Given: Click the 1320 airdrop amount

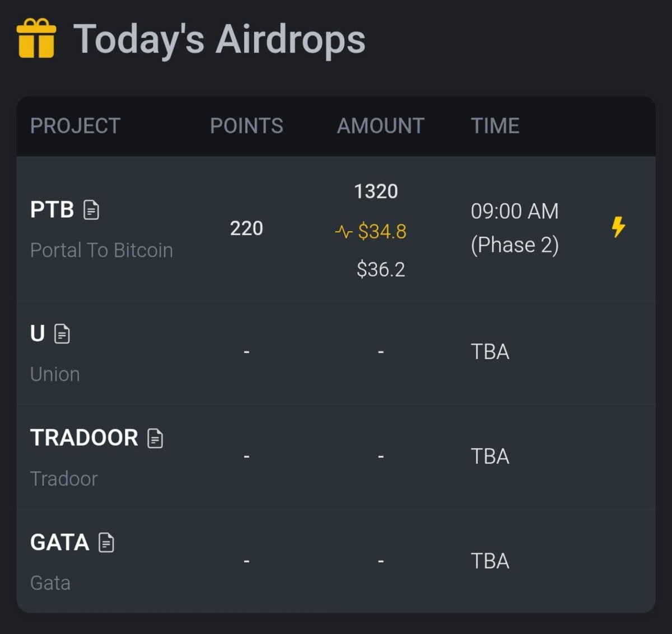Looking at the screenshot, I should pyautogui.click(x=376, y=191).
